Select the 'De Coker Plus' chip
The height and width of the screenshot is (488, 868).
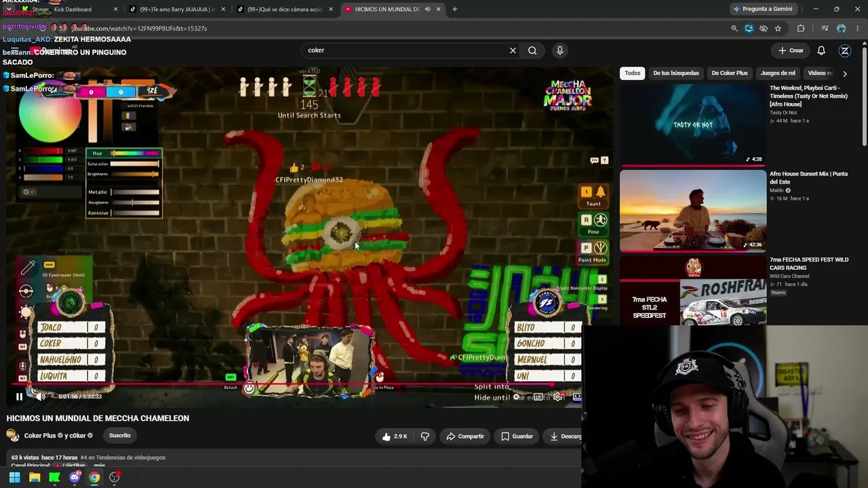pos(730,73)
